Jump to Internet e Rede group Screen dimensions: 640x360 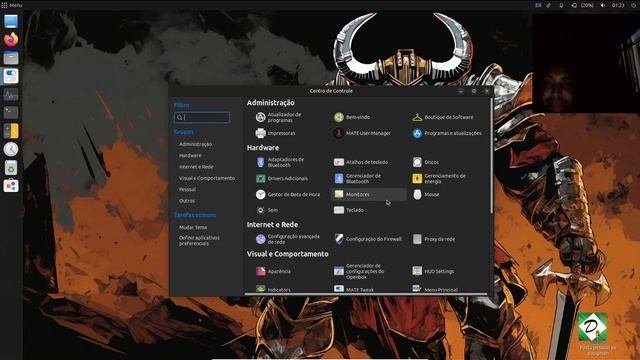click(x=196, y=167)
